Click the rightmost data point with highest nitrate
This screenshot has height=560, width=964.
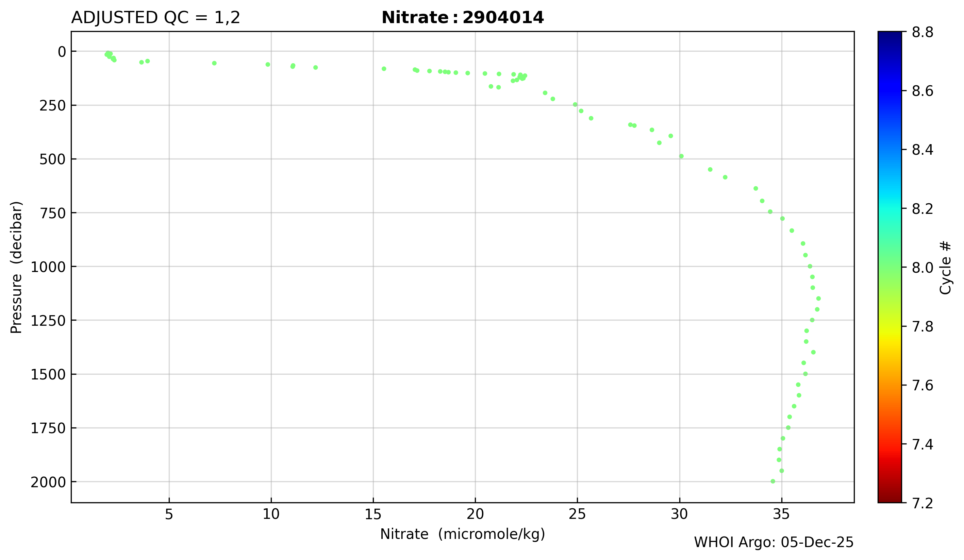[x=818, y=299]
